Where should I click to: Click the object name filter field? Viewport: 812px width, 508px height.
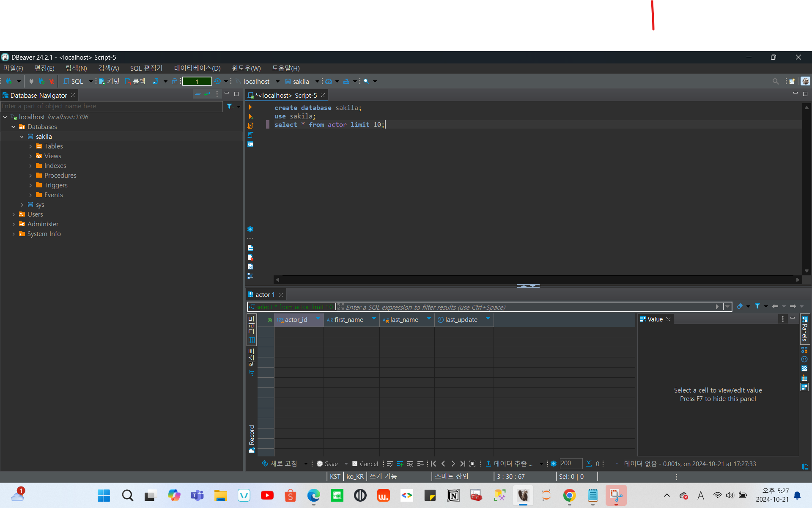click(x=112, y=106)
